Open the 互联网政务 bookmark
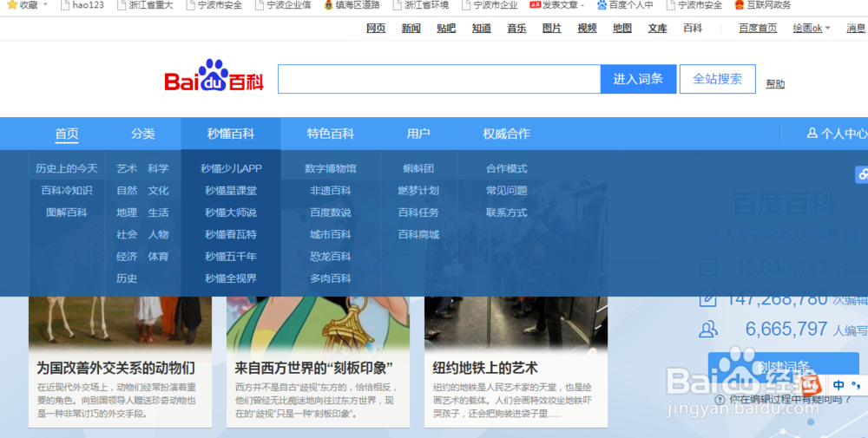The height and width of the screenshot is (438, 868). pyautogui.click(x=762, y=5)
